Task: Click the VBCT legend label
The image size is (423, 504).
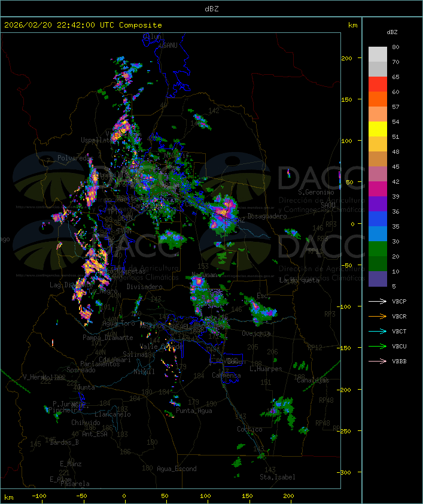Action: [399, 331]
